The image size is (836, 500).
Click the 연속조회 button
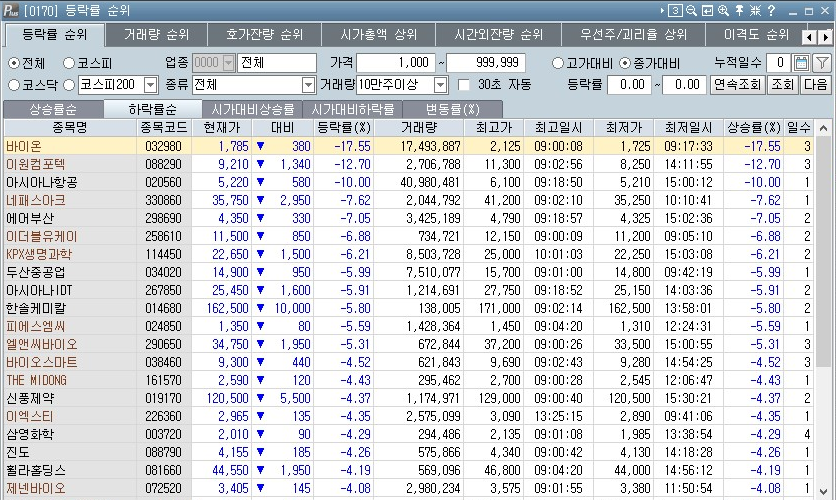coord(737,85)
